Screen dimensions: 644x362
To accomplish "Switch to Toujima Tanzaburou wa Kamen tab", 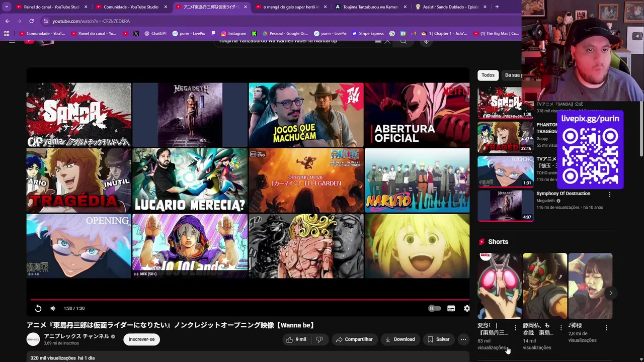I will (370, 7).
